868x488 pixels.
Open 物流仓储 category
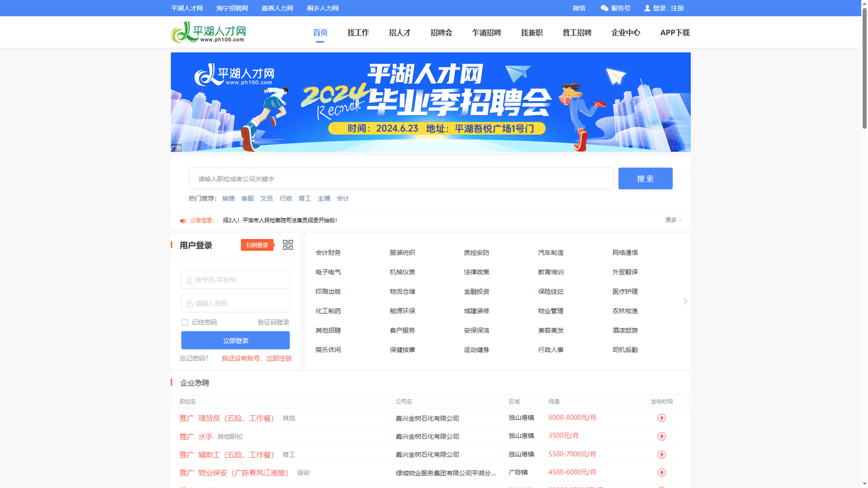(x=402, y=292)
